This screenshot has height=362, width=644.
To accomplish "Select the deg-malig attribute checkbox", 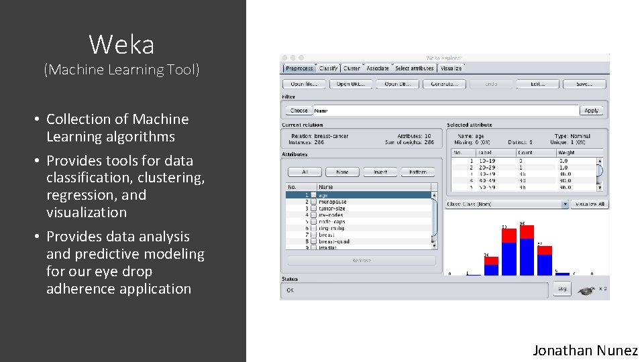I will click(x=314, y=228).
